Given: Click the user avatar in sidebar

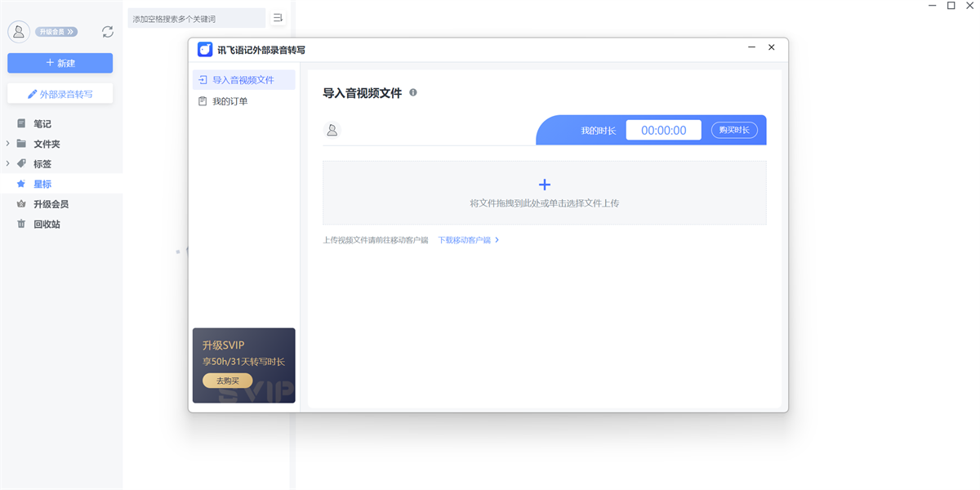Looking at the screenshot, I should [19, 32].
